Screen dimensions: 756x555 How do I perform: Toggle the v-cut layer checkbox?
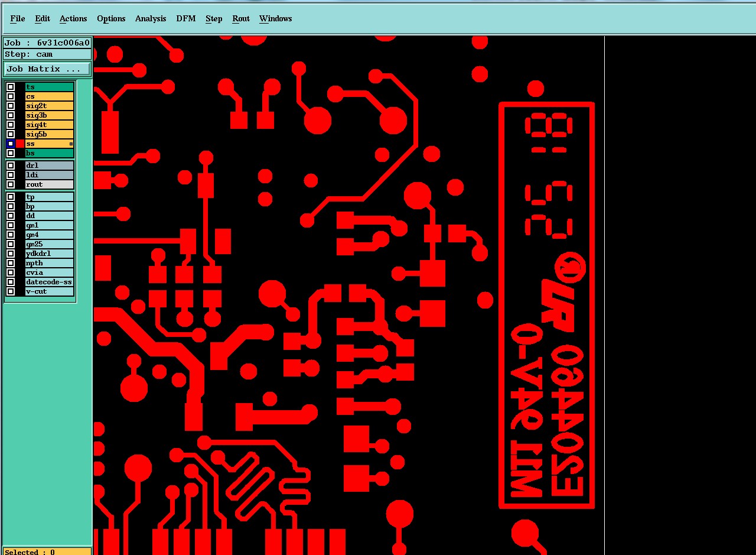(x=11, y=291)
